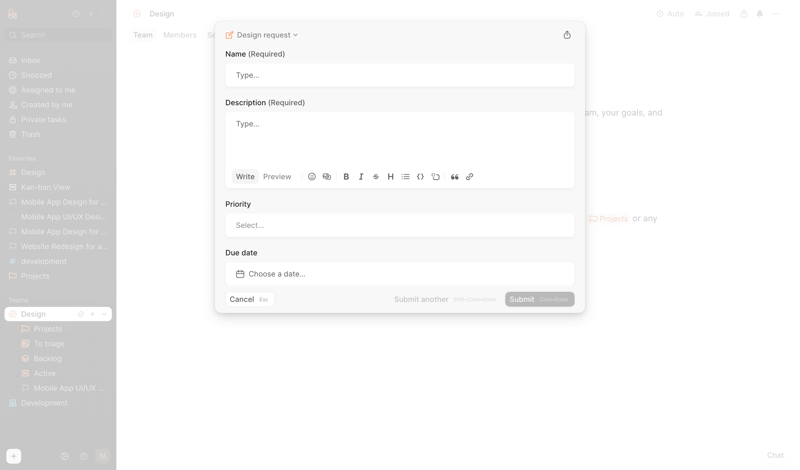Add item to Design team plus icon
Viewport: 800px width, 470px height.
(92, 314)
